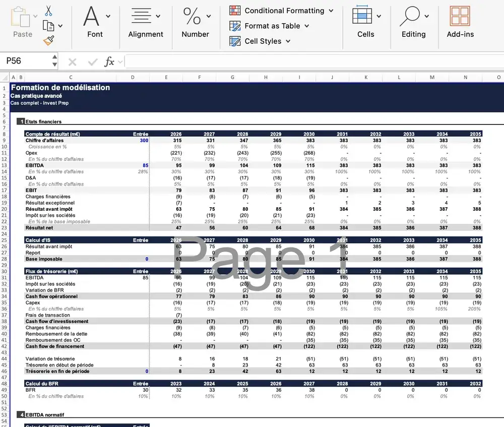
Task: Click the 'EBITDA normatif' section heading
Action: tap(45, 415)
